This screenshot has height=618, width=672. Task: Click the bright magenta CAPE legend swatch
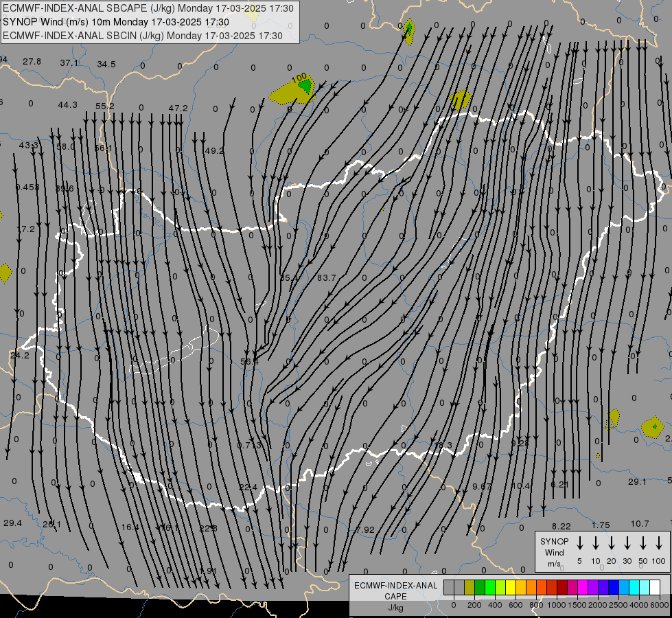(583, 587)
